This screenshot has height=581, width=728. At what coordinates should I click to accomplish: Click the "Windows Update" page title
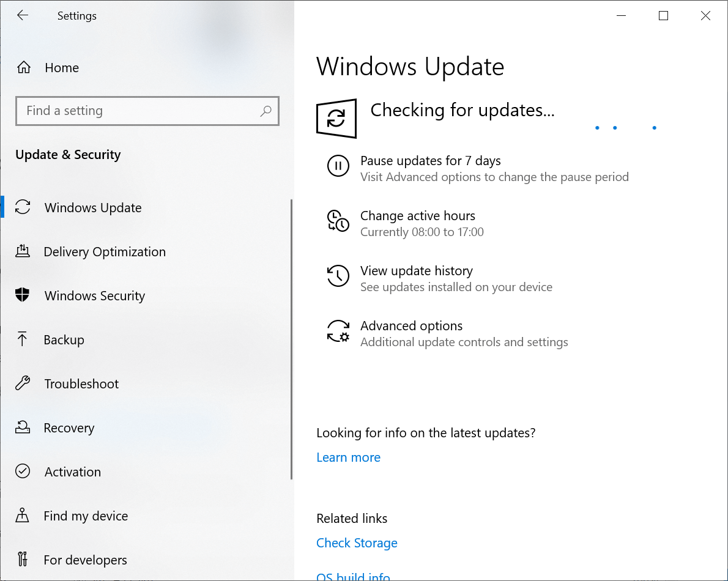click(410, 67)
